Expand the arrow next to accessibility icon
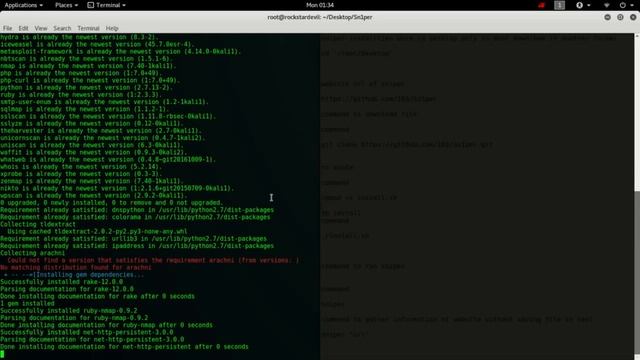The image size is (640, 360). 589,5
